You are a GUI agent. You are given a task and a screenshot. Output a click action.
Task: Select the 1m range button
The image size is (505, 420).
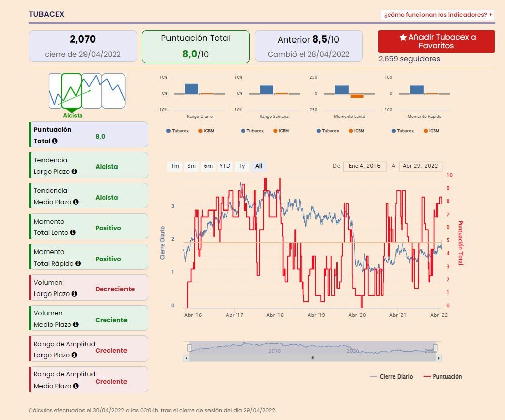(x=175, y=166)
